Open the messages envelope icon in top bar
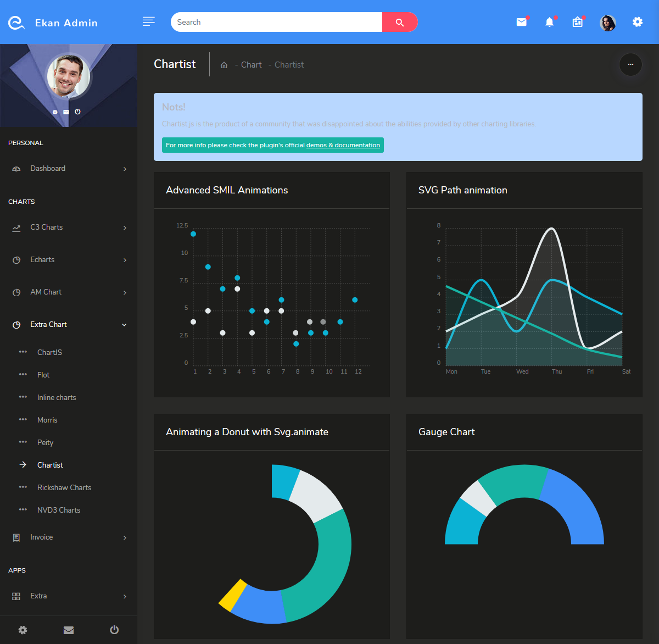The width and height of the screenshot is (659, 644). click(521, 22)
